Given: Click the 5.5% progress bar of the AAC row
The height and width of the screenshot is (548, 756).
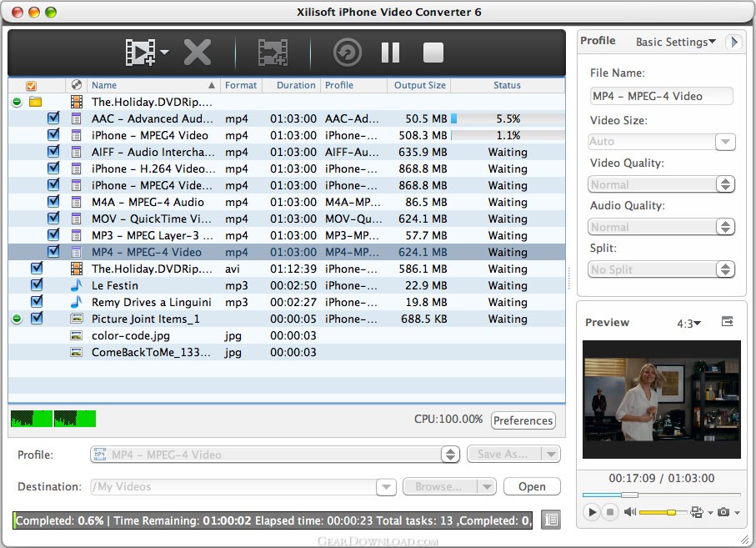Looking at the screenshot, I should (508, 118).
